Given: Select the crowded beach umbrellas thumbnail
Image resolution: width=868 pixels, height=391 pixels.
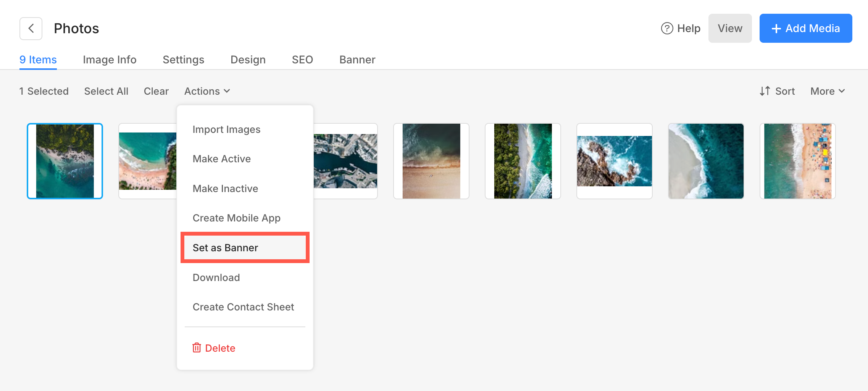Looking at the screenshot, I should pos(797,161).
